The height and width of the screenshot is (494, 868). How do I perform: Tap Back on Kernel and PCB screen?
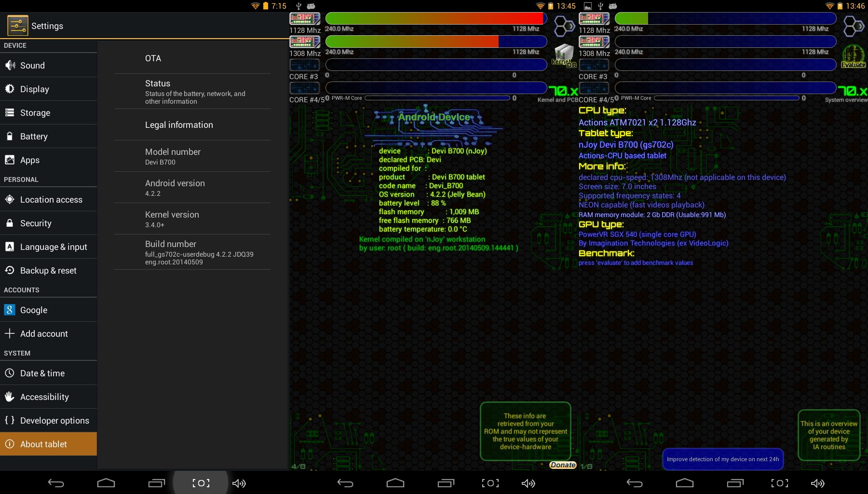(345, 483)
